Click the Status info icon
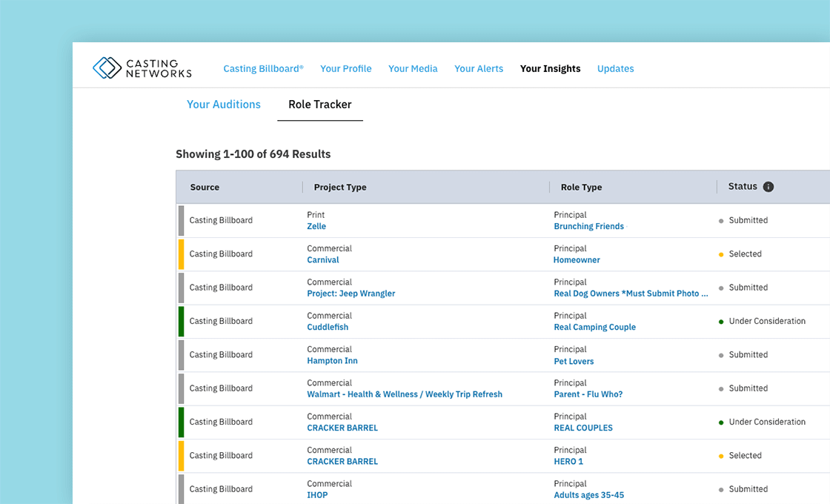 tap(768, 187)
